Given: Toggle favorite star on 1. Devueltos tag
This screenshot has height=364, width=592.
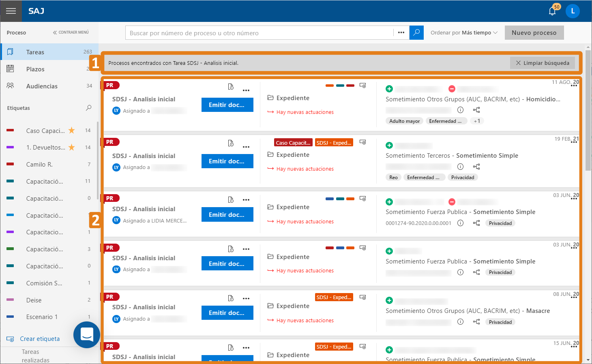Looking at the screenshot, I should point(71,147).
